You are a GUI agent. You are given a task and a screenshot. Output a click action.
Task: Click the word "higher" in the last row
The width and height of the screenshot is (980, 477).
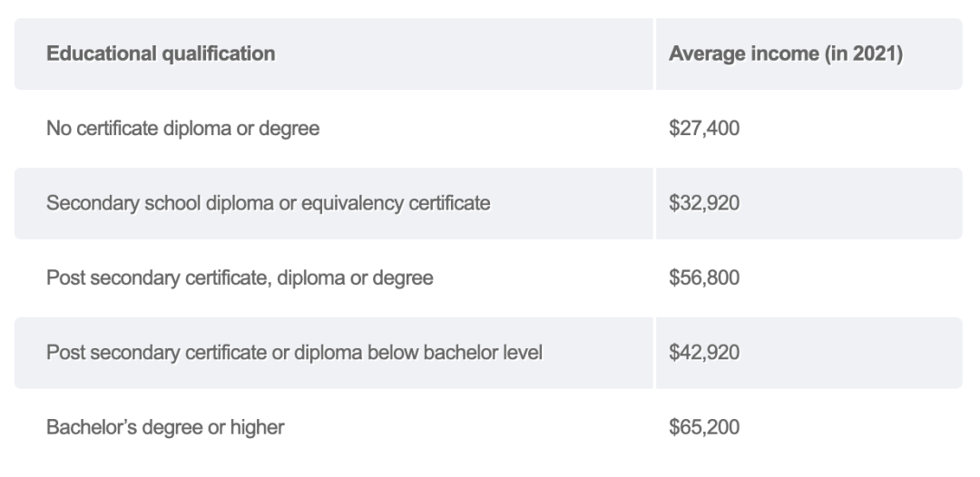click(x=258, y=427)
